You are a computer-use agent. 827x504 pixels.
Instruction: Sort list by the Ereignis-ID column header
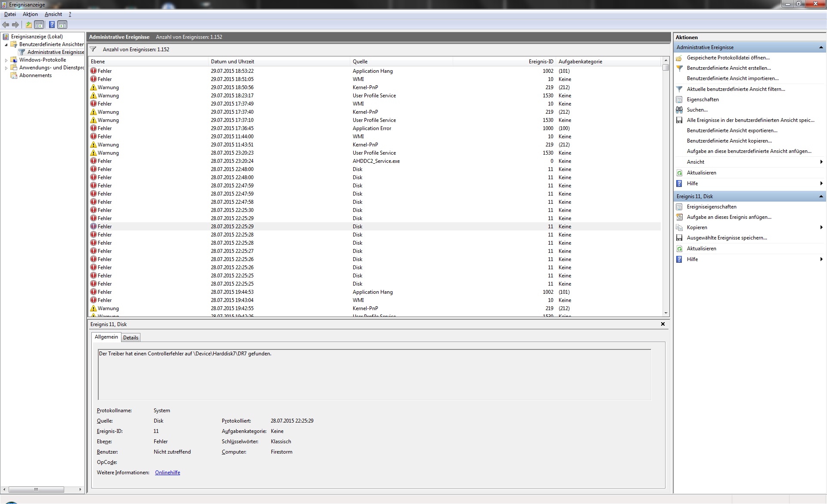(541, 62)
